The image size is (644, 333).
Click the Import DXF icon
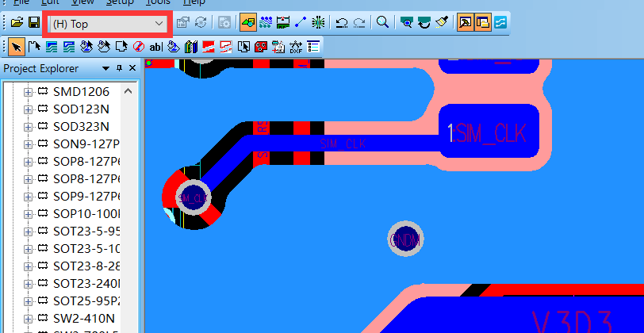coord(296,47)
